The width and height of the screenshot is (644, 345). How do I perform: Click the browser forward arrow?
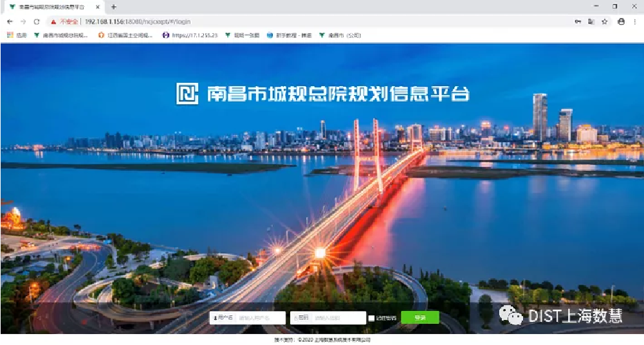[23, 21]
